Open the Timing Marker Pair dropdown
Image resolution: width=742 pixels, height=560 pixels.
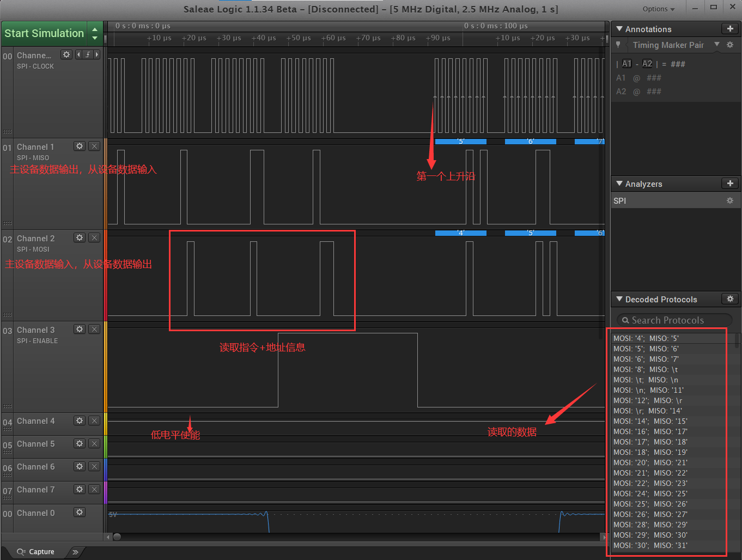click(717, 45)
